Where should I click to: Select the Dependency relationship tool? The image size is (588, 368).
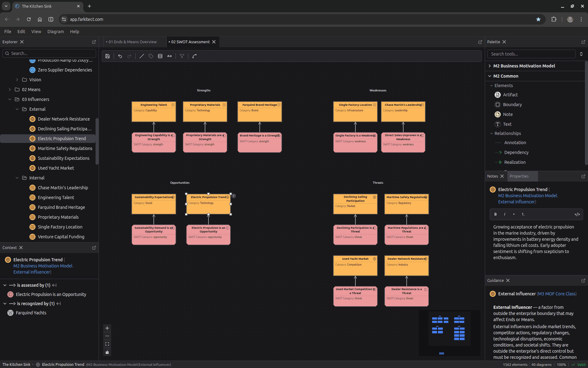(512, 152)
